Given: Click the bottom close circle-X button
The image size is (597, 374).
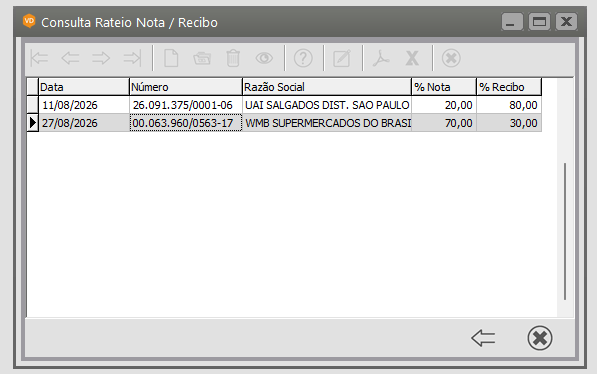Looking at the screenshot, I should click(x=540, y=338).
